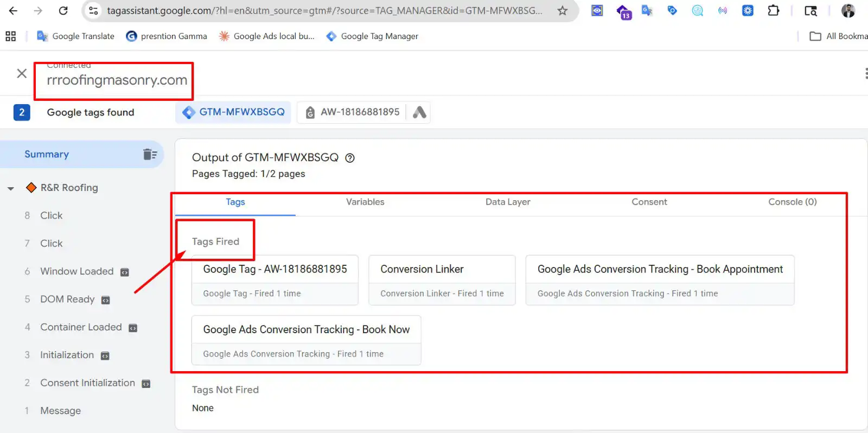Select the Consent Initialization event
Screen dimensions: 868x433
coord(87,384)
